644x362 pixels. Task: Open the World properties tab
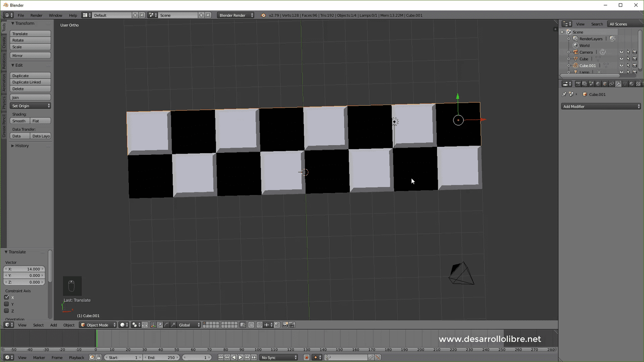[x=598, y=84]
